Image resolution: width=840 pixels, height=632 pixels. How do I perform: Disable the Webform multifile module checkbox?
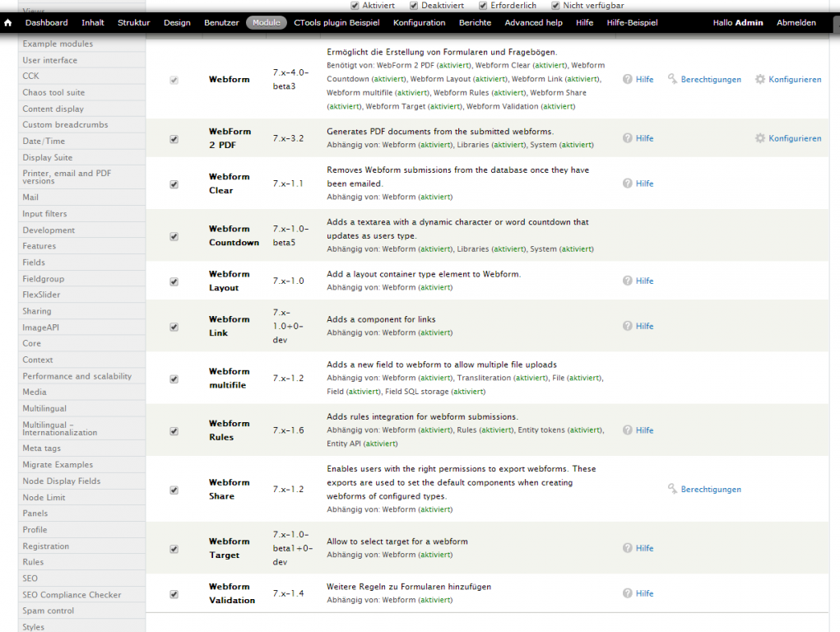coord(174,379)
